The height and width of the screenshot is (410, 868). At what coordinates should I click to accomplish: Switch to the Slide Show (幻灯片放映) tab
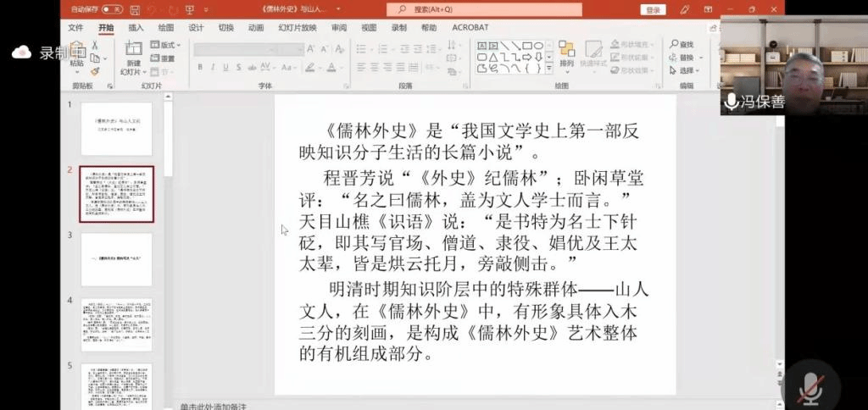point(297,27)
